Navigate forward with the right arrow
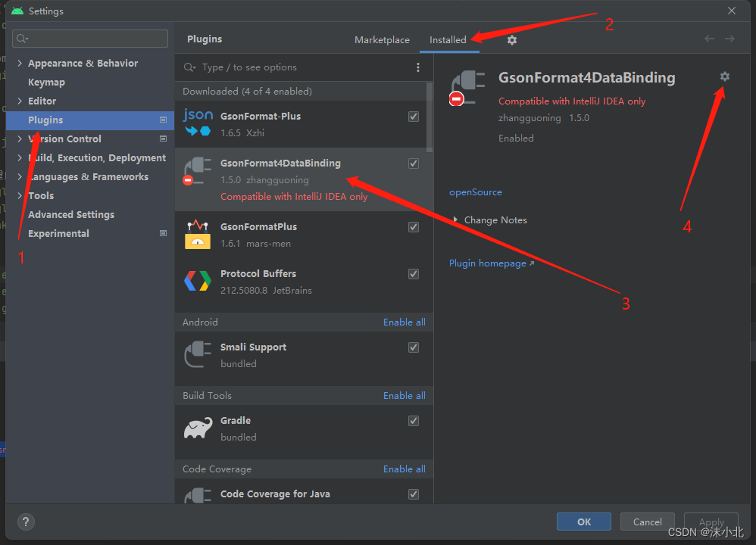 pyautogui.click(x=729, y=39)
